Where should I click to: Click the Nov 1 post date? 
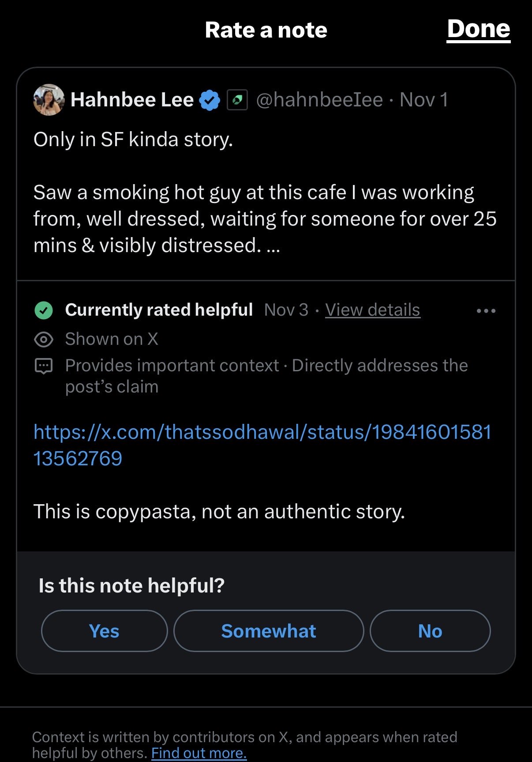423,100
